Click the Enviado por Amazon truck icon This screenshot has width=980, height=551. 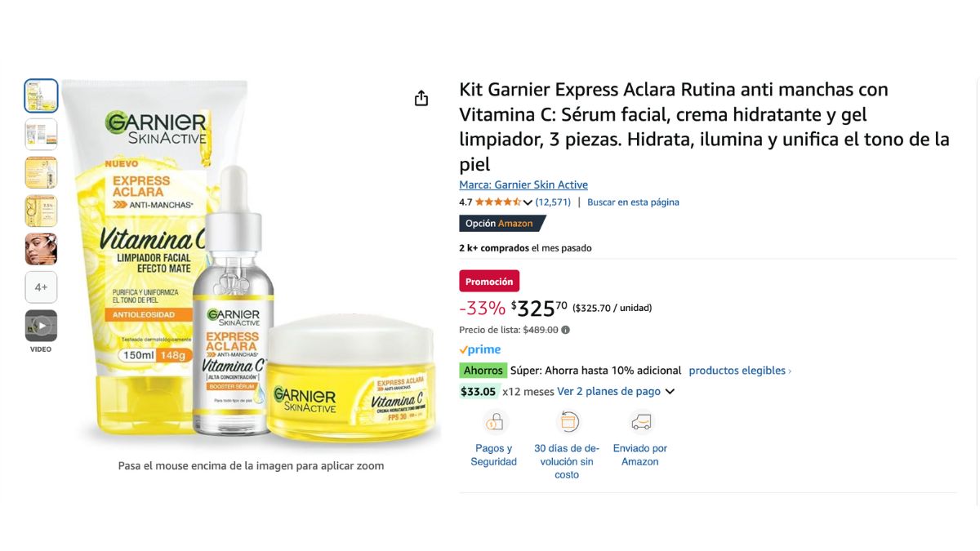click(x=641, y=422)
